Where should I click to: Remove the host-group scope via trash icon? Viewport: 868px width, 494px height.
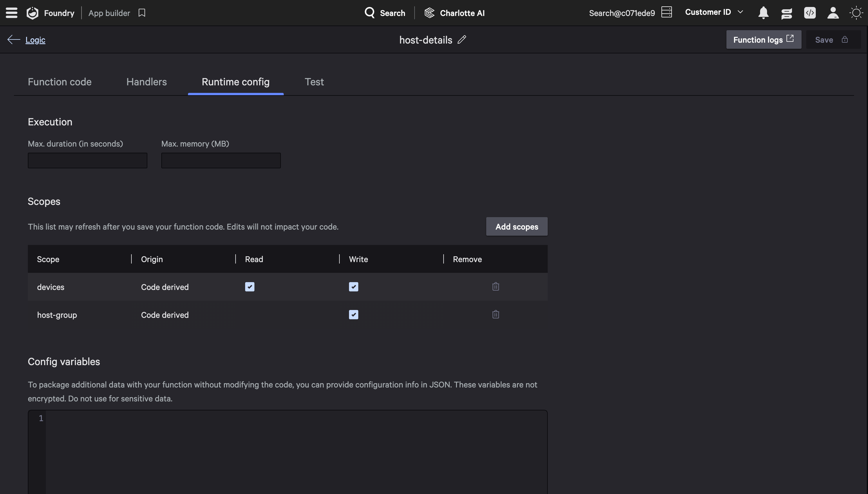coord(496,315)
